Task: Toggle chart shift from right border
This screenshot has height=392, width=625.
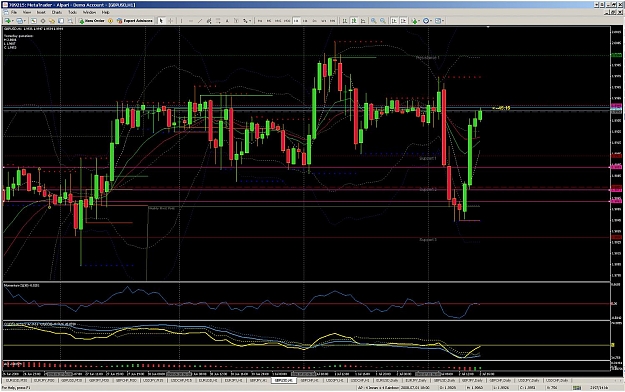Action: [403, 20]
